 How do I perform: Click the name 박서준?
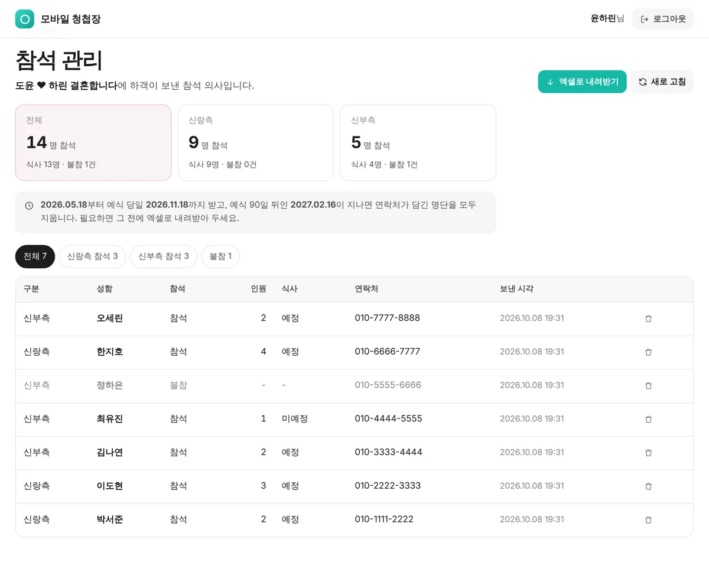pos(110,519)
